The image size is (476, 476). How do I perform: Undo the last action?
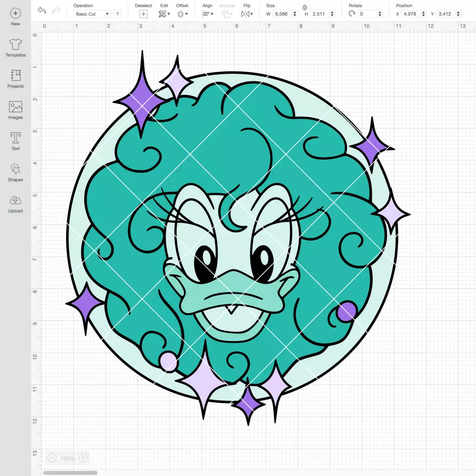click(42, 10)
